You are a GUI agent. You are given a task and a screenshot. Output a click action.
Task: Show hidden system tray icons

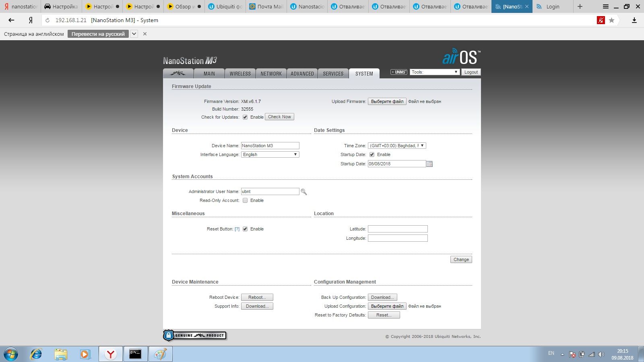[563, 354]
